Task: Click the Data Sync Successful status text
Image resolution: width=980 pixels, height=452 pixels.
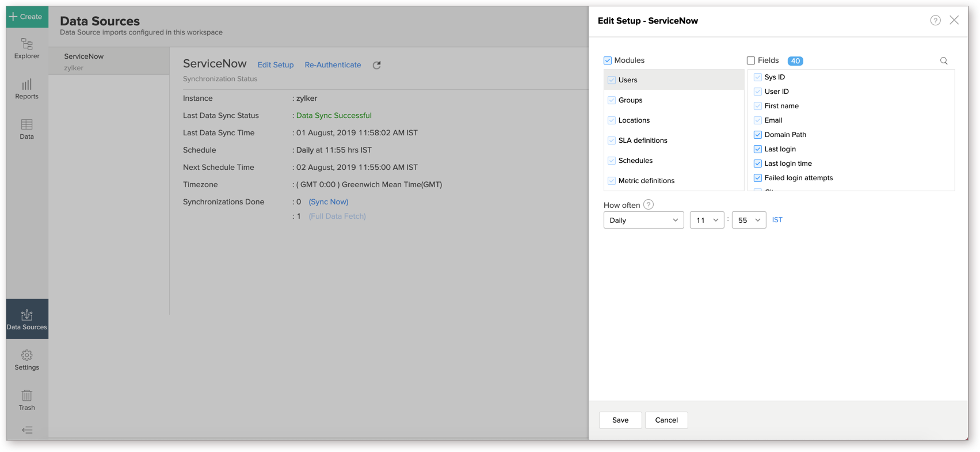Action: click(334, 116)
